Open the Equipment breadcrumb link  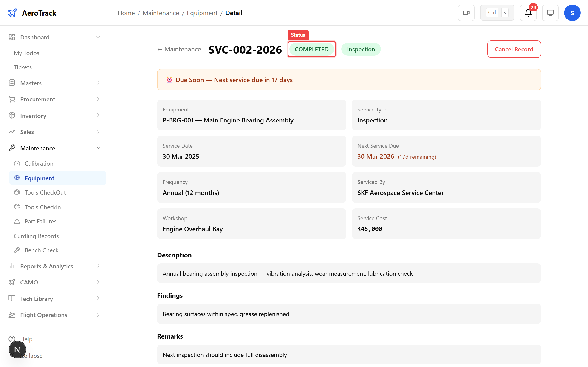[202, 13]
